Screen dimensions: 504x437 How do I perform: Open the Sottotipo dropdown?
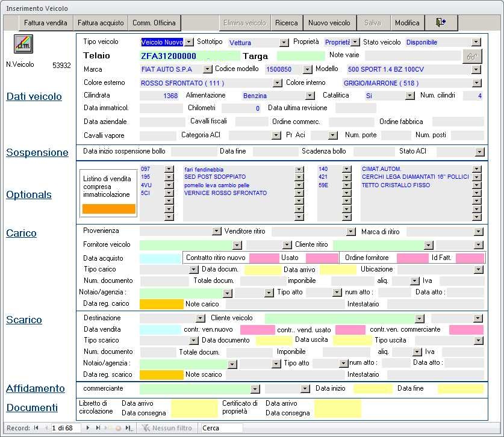[x=284, y=42]
